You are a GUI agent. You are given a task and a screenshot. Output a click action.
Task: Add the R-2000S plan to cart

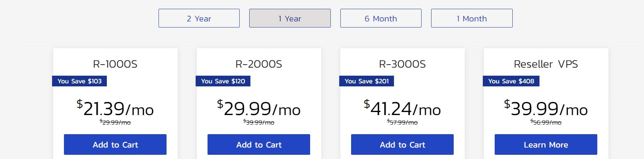tap(259, 144)
